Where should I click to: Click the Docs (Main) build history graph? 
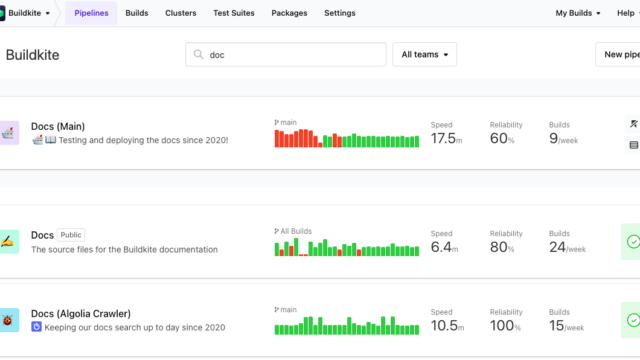[347, 138]
